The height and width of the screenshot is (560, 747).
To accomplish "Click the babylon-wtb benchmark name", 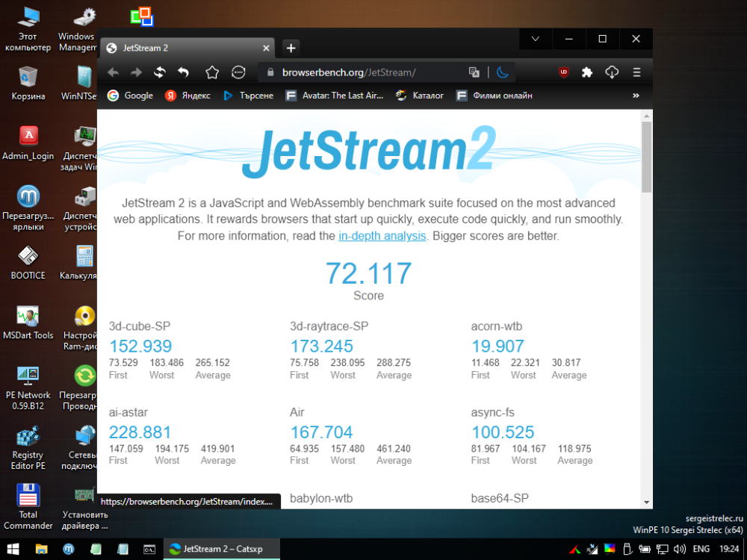I will [x=321, y=499].
